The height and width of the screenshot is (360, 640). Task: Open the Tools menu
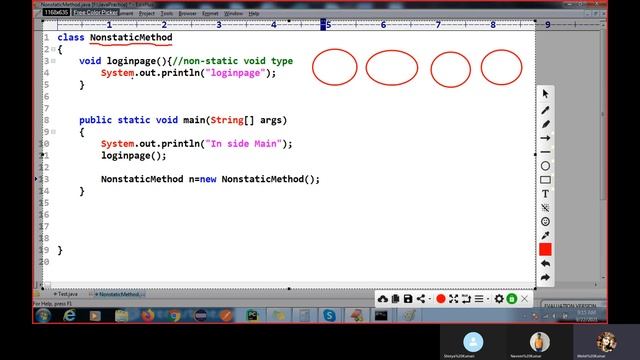167,13
